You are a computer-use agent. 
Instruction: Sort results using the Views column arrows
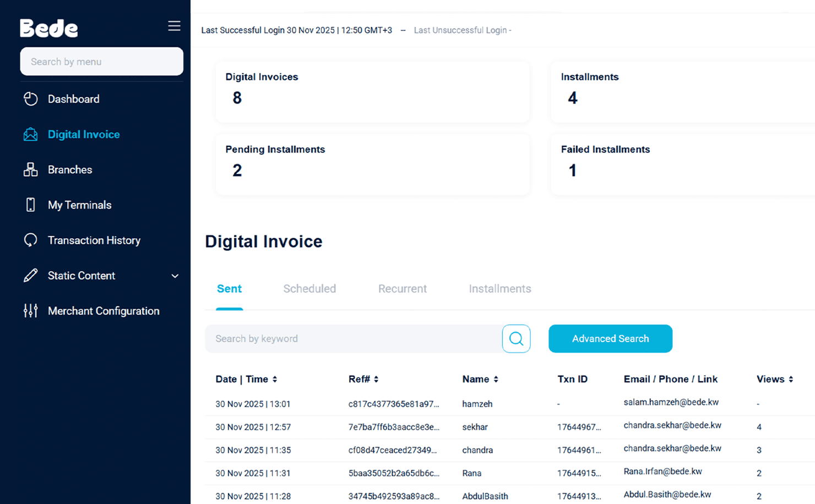(790, 379)
